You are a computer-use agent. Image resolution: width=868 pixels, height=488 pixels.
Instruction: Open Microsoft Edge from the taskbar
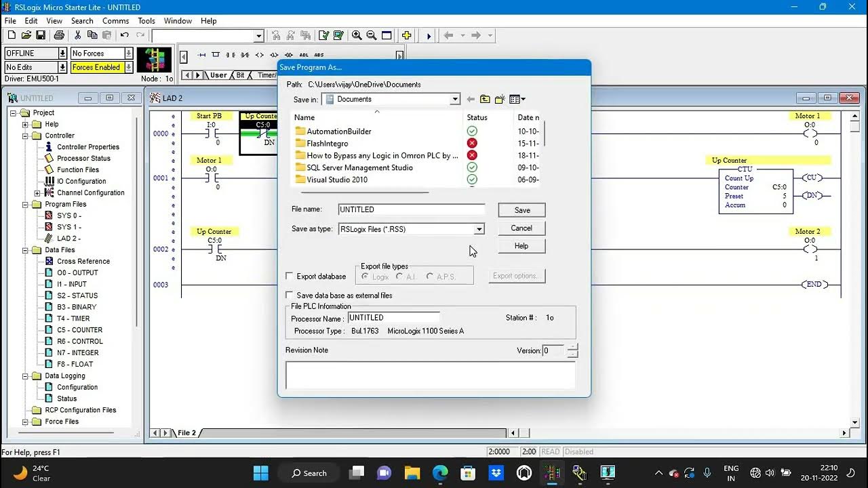440,472
